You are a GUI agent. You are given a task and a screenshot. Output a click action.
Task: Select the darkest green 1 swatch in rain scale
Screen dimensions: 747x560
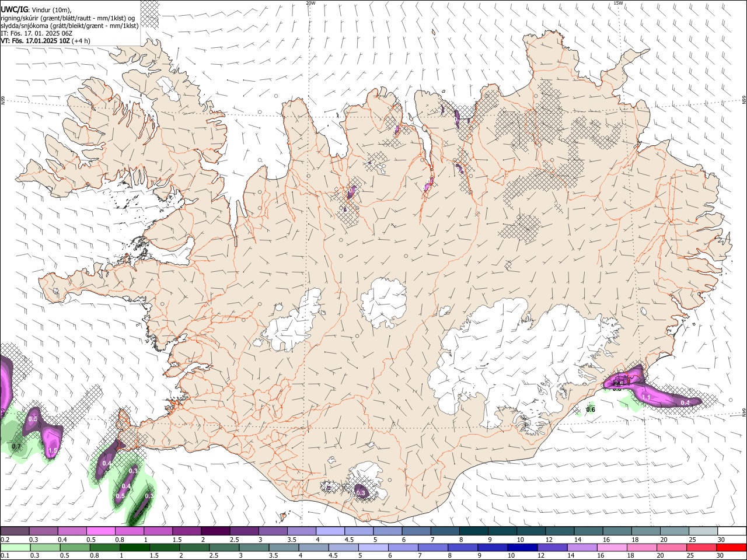point(134,547)
